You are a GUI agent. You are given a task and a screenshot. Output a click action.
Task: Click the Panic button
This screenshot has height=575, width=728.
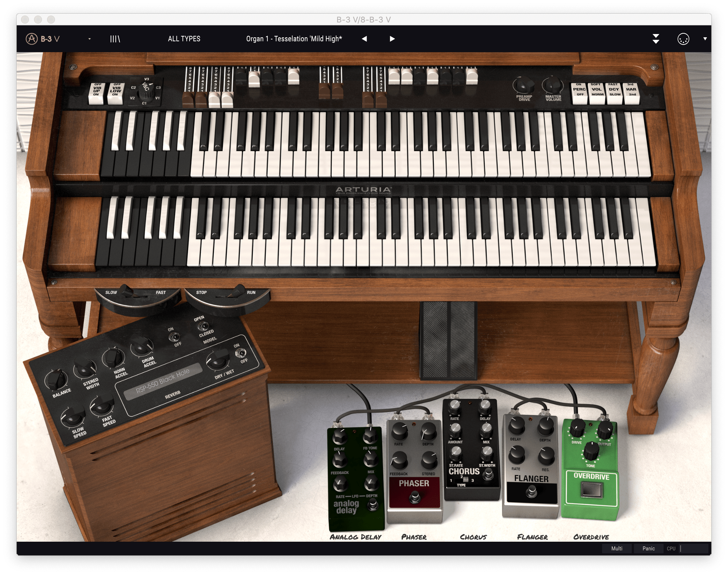(648, 549)
